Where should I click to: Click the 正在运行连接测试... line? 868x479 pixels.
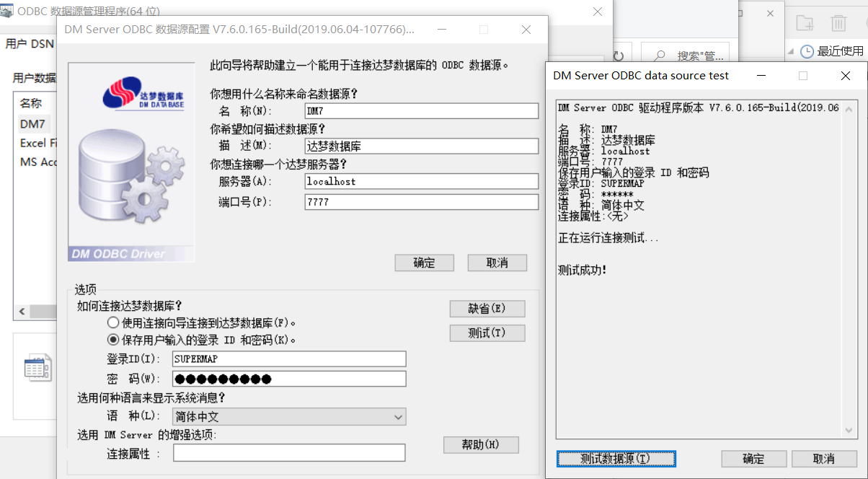point(608,238)
